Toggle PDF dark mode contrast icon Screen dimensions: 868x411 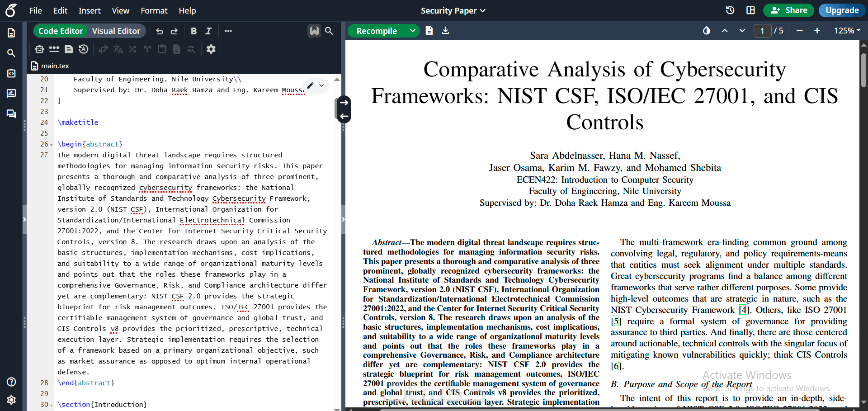707,31
